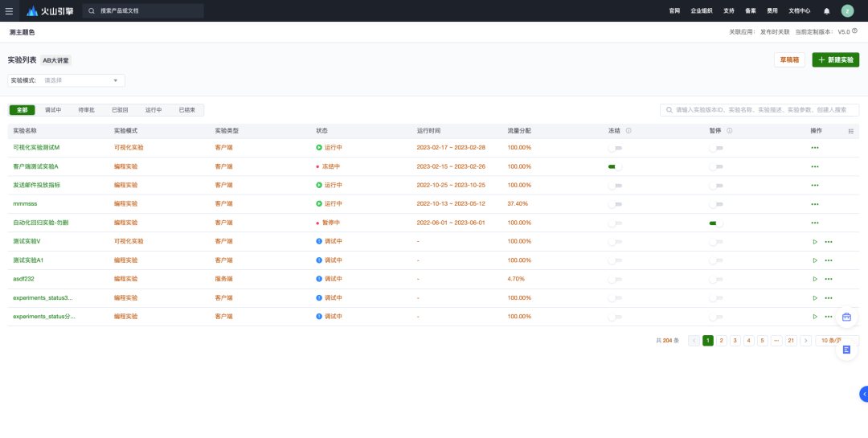This screenshot has height=438, width=868.
Task: Select the 已结束 filter tab
Action: coord(186,110)
